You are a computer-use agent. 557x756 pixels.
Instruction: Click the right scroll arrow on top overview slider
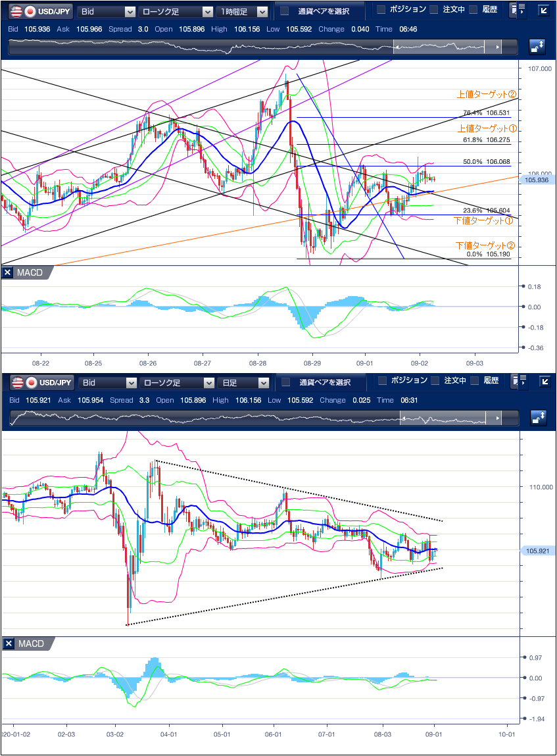[x=498, y=47]
